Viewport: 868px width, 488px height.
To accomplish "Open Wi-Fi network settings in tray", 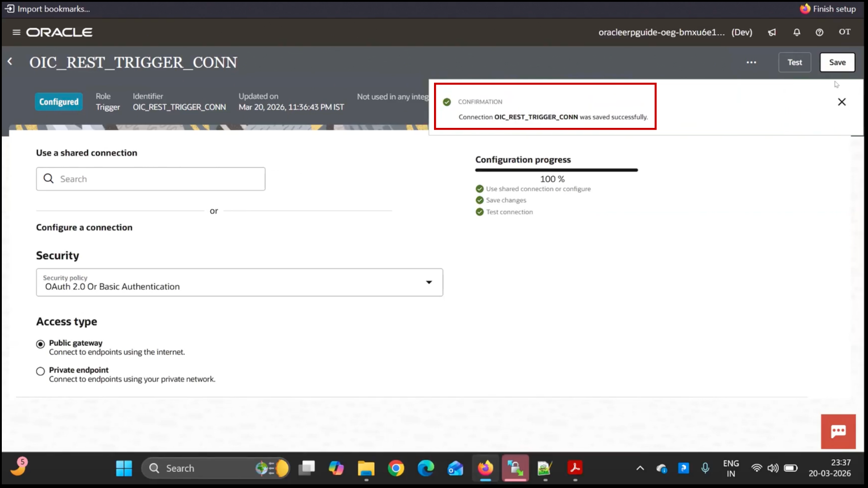I will pos(756,468).
